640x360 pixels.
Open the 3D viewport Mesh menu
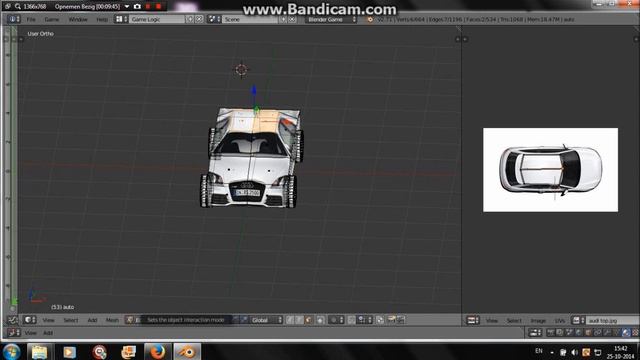[x=112, y=320]
